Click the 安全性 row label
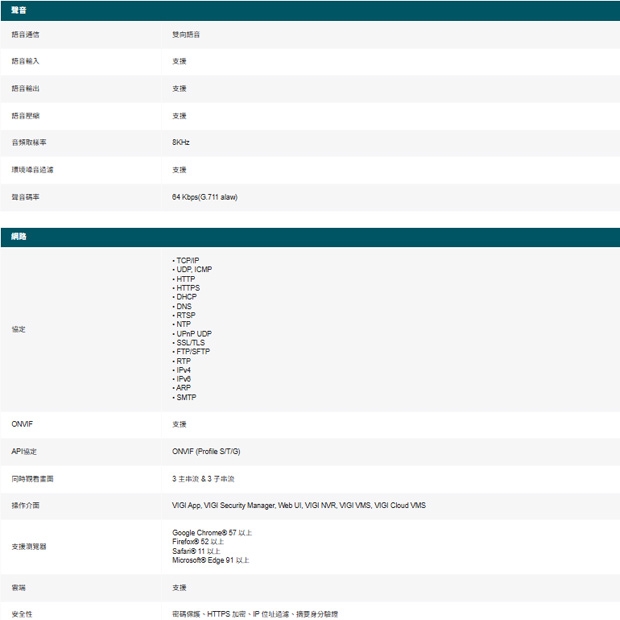This screenshot has width=620, height=620. coord(22,613)
